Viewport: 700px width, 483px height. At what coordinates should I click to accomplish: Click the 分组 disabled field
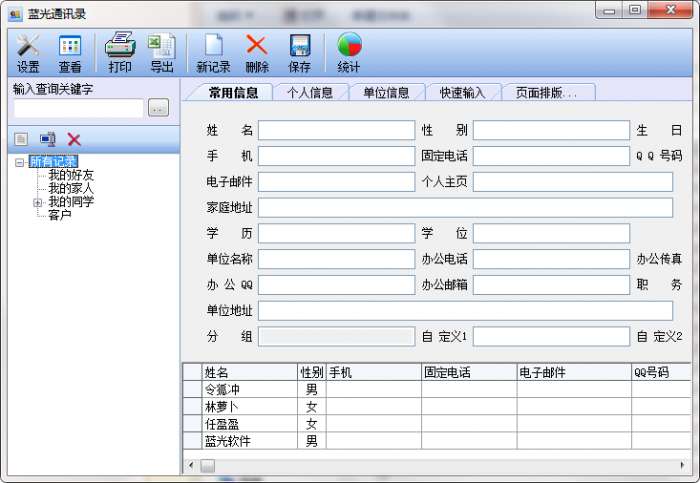[x=337, y=337]
